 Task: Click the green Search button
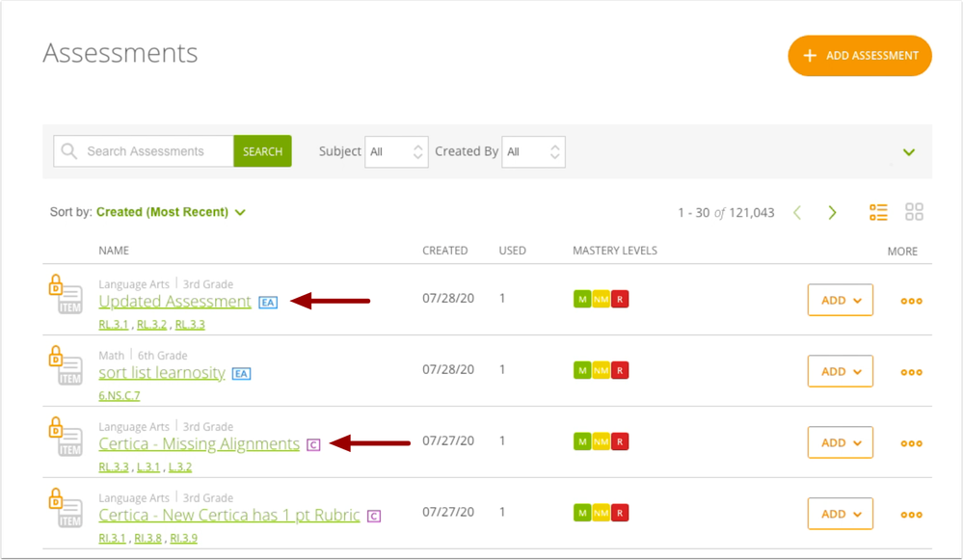click(x=262, y=151)
